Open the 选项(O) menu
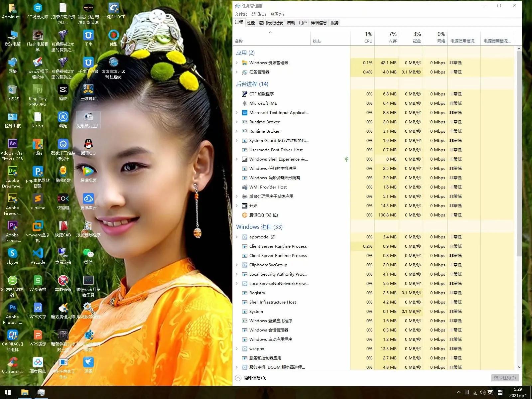This screenshot has width=532, height=399. click(259, 14)
